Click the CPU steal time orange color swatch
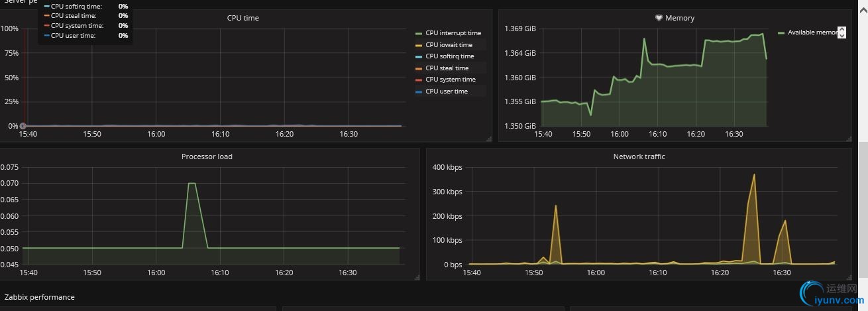868x311 pixels. [x=419, y=68]
